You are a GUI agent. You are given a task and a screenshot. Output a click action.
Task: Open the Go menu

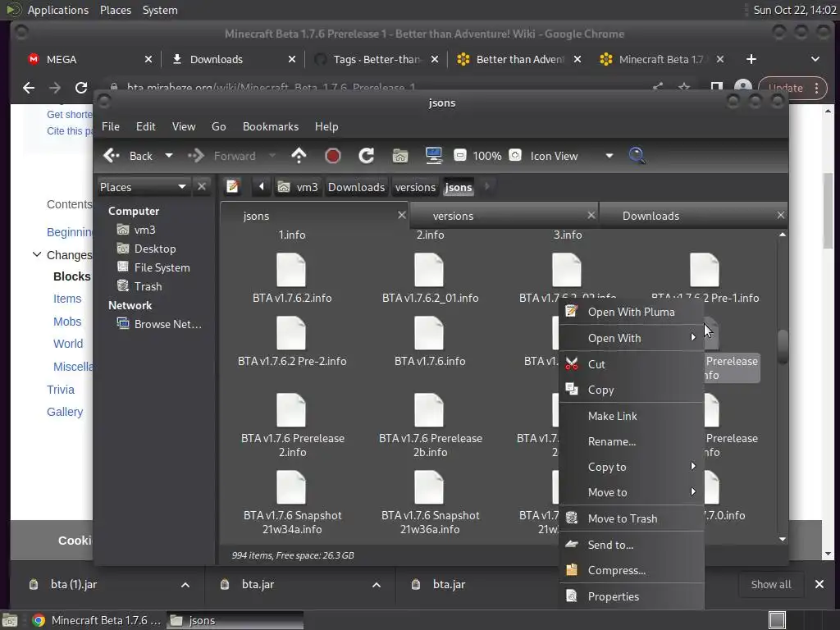point(218,126)
